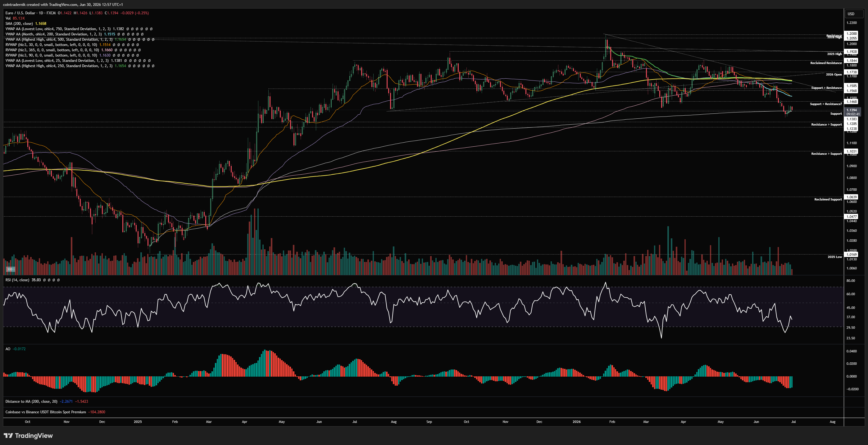Click the 2025 label on the time axis
The image size is (868, 445).
[138, 422]
